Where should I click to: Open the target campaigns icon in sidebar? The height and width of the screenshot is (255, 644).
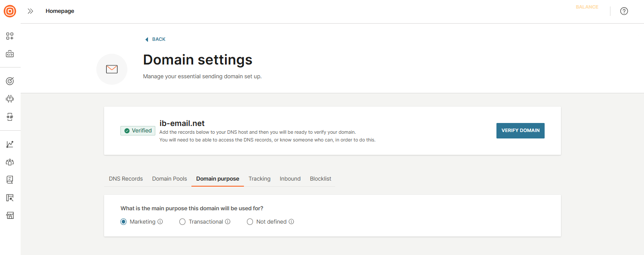click(10, 81)
